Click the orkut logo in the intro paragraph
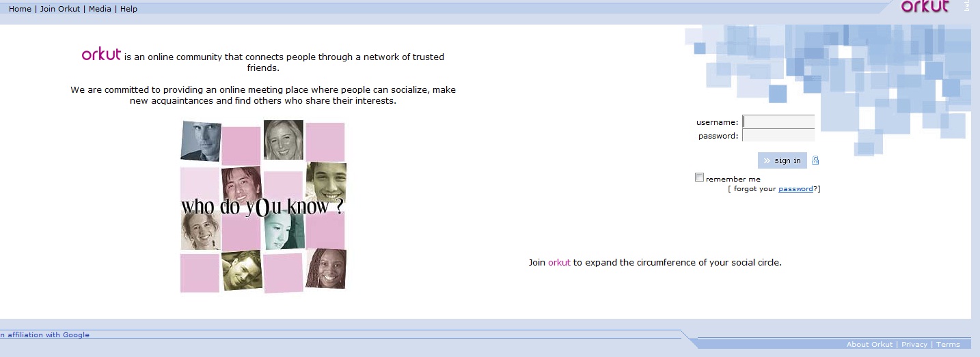The image size is (980, 357). (x=101, y=55)
